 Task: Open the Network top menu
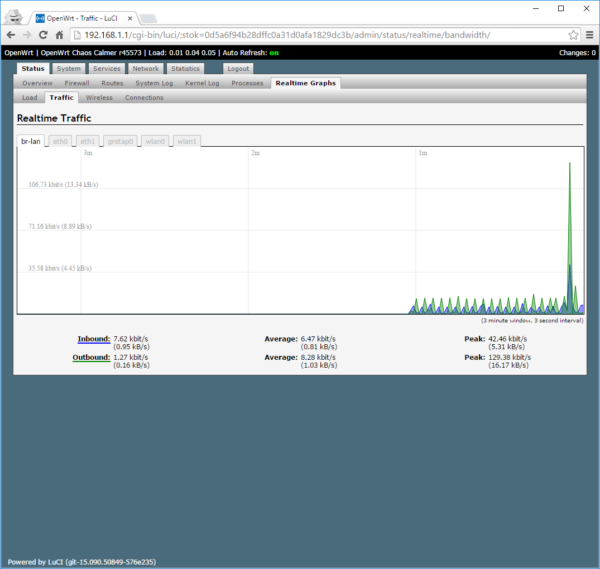(145, 69)
